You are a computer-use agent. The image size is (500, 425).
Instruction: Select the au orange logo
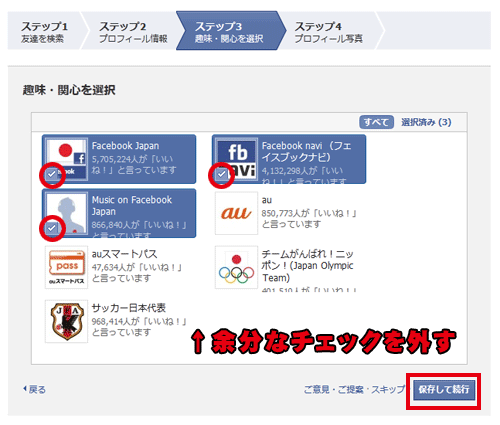236,214
